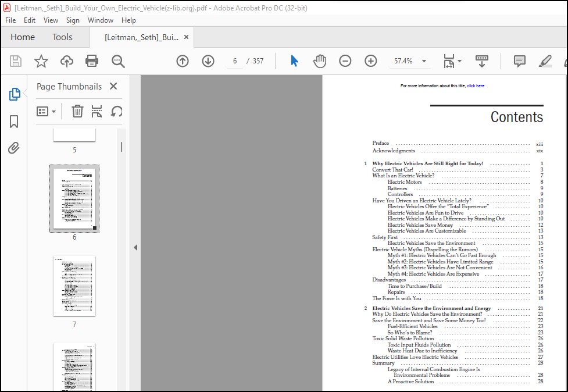Click the scrolling mode keyboard-arrow icon
Screen dimensions: 568x392
coord(482,61)
